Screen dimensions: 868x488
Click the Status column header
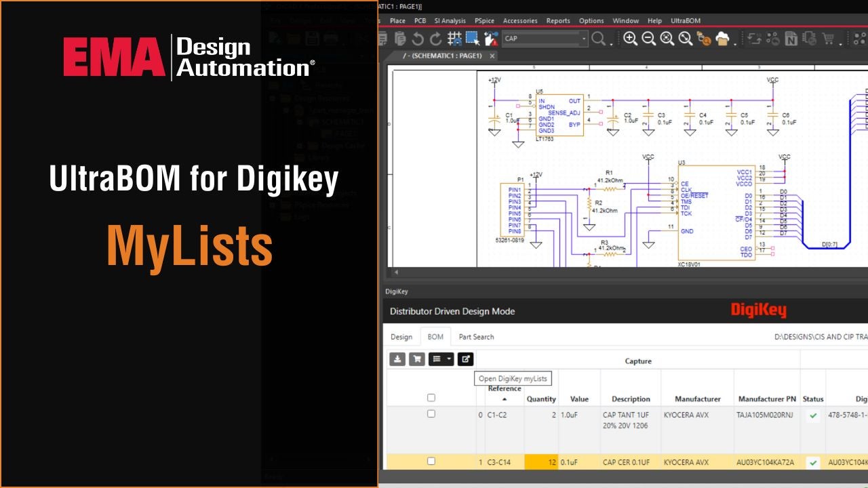pos(813,399)
